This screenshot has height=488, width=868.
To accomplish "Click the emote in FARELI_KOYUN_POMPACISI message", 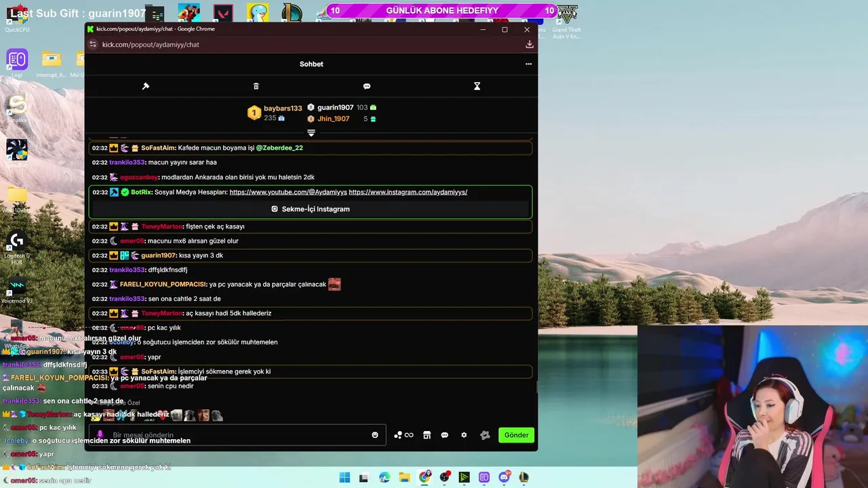I will (x=334, y=285).
